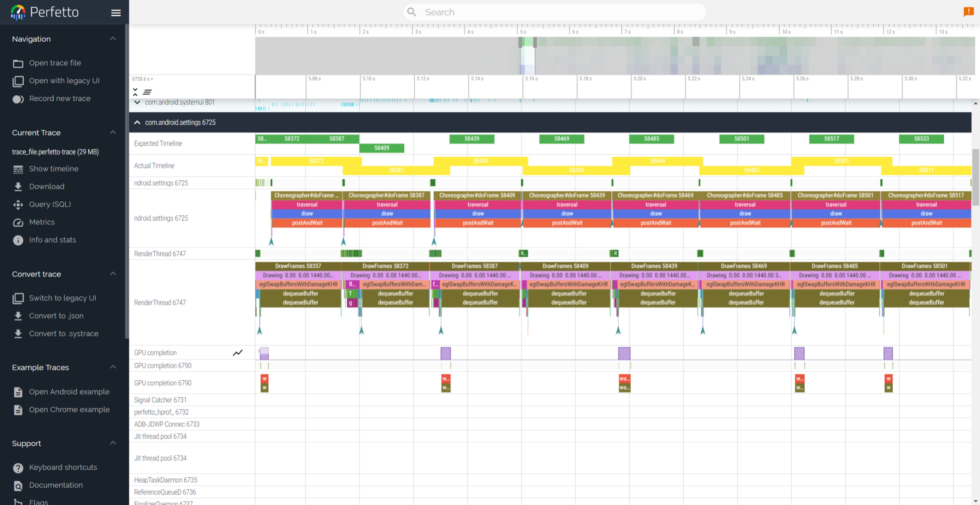Click Convert to .json link
This screenshot has height=505, width=980.
click(56, 316)
